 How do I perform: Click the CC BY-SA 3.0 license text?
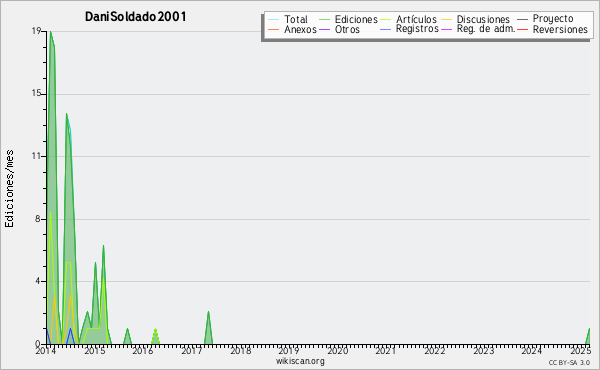click(x=569, y=363)
